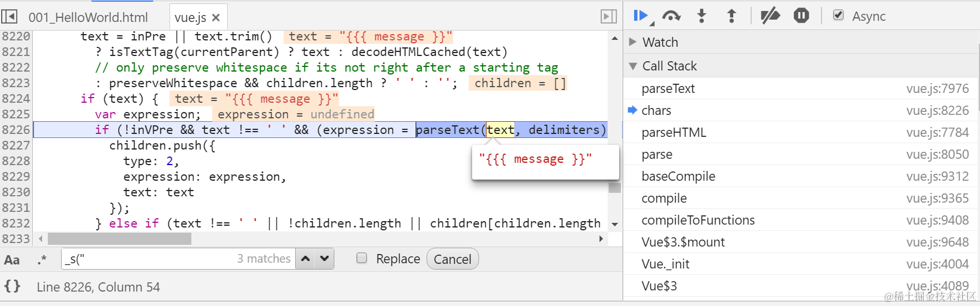Viewport: 980px width, 306px height.
Task: Click line number 8224 gutter
Action: pos(16,99)
